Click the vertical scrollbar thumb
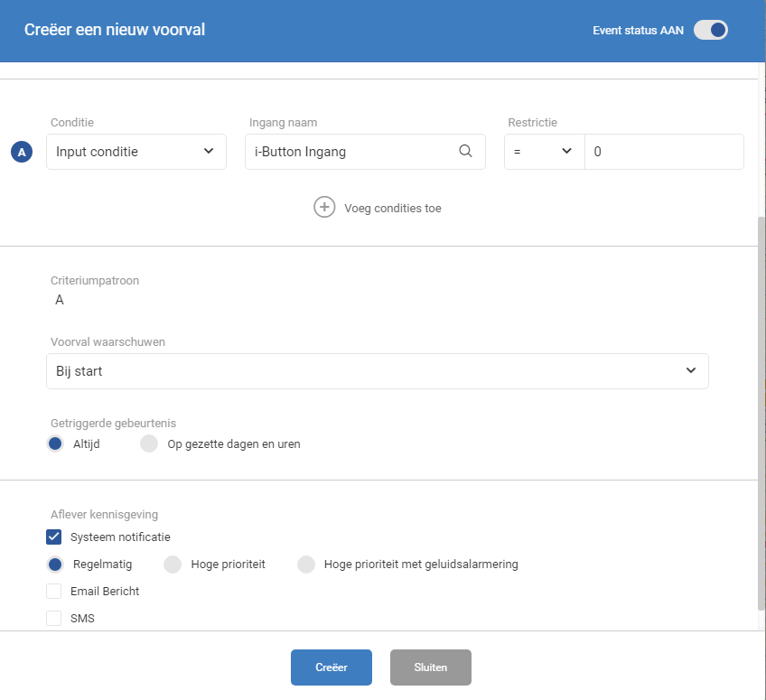This screenshot has height=700, width=766. [x=761, y=413]
